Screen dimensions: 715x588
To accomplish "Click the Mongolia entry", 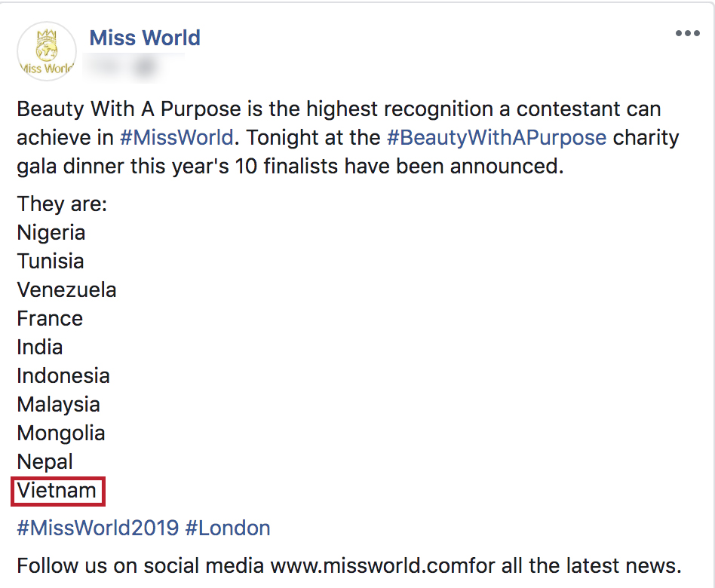I will (60, 433).
